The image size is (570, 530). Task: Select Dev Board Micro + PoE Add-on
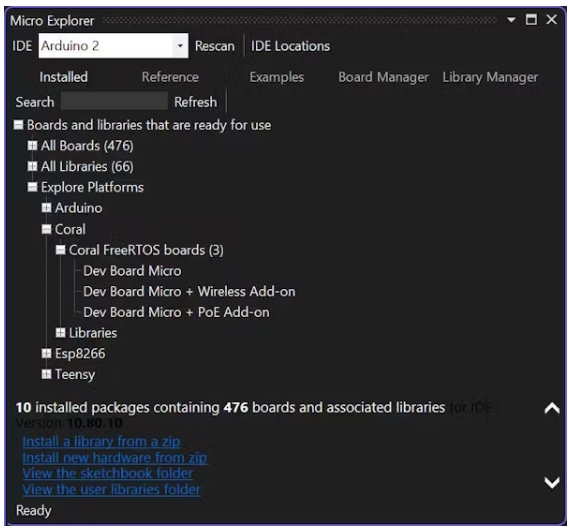176,312
